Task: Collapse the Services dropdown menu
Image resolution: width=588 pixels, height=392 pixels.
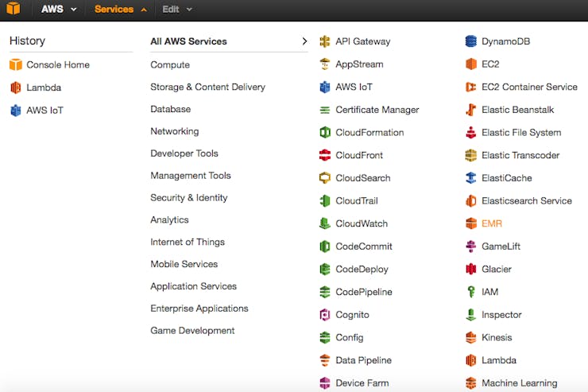Action: pyautogui.click(x=120, y=9)
